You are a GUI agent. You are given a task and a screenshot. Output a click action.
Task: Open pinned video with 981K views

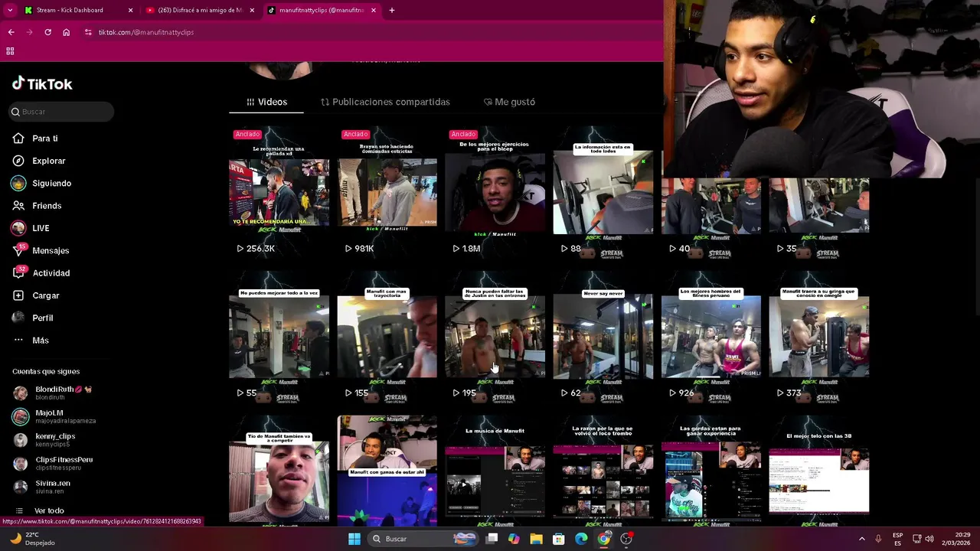[x=387, y=192]
